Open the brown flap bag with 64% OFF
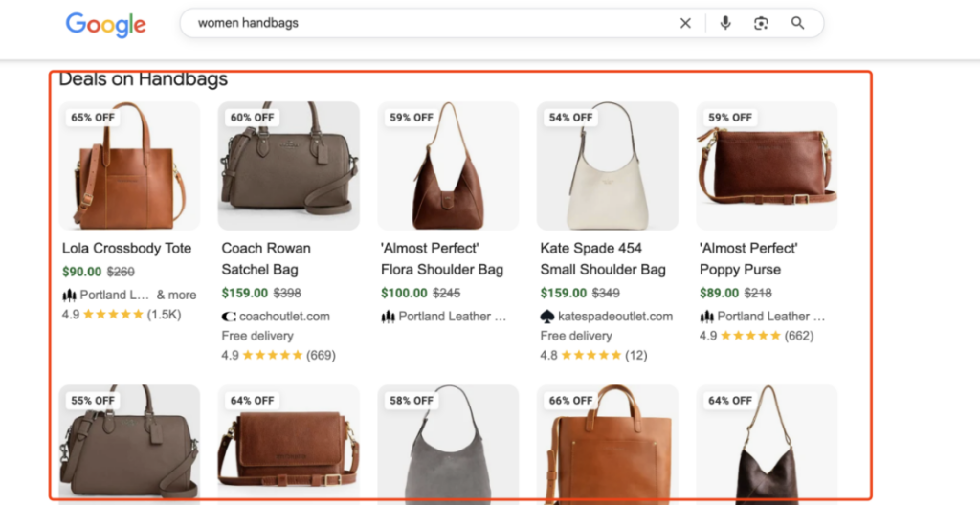The width and height of the screenshot is (980, 505). click(x=288, y=444)
